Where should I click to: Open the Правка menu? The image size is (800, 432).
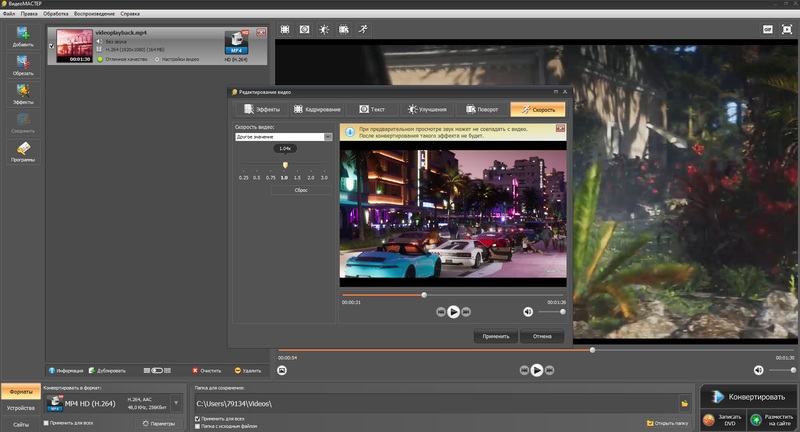[29, 14]
